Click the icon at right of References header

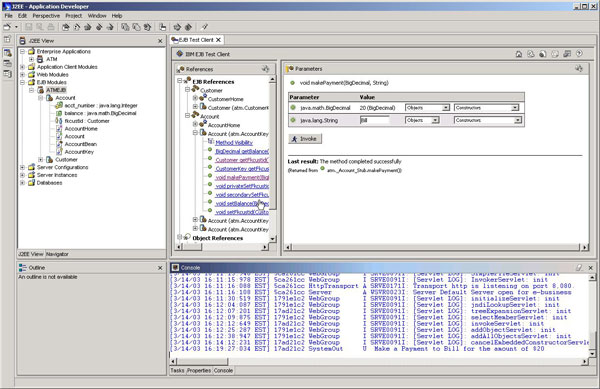265,69
